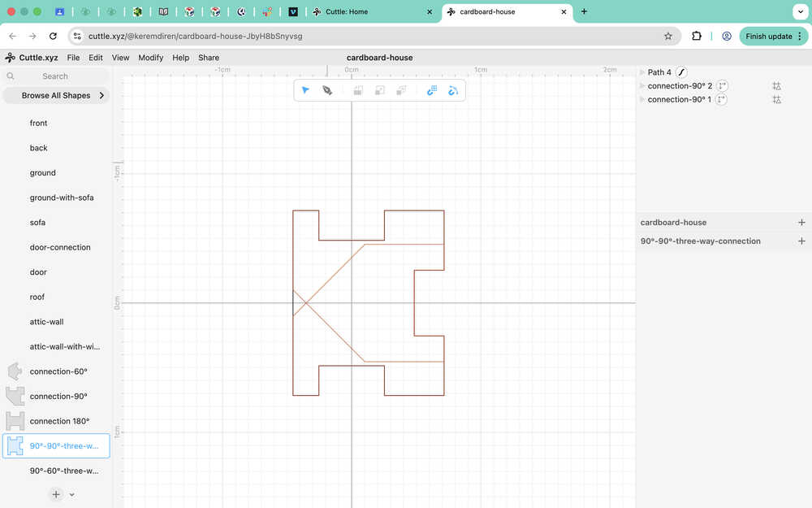Screen dimensions: 812x508
Task: Click the cardboard-house project title
Action: [x=379, y=58]
